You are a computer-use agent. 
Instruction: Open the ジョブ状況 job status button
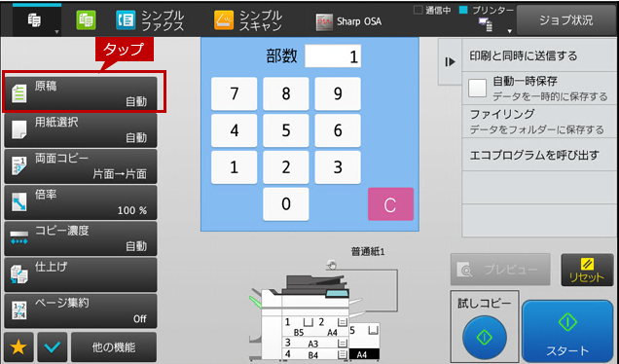(x=566, y=20)
